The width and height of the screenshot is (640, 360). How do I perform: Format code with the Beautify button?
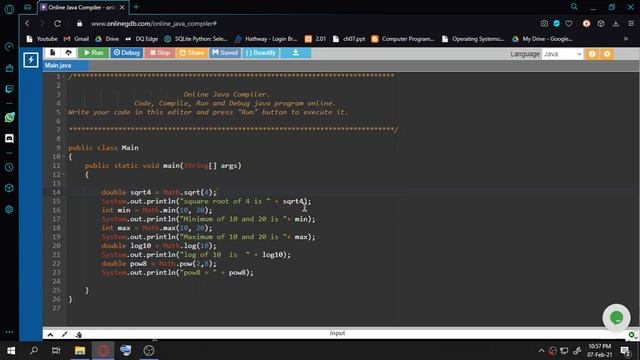tap(261, 53)
